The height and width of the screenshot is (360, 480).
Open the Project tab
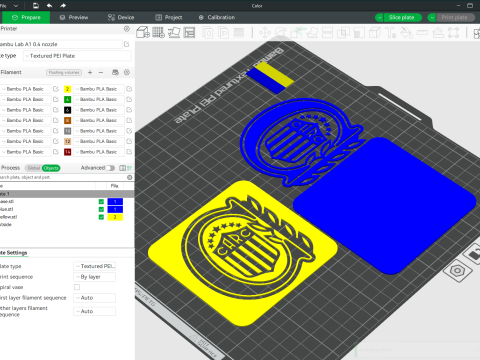click(169, 17)
